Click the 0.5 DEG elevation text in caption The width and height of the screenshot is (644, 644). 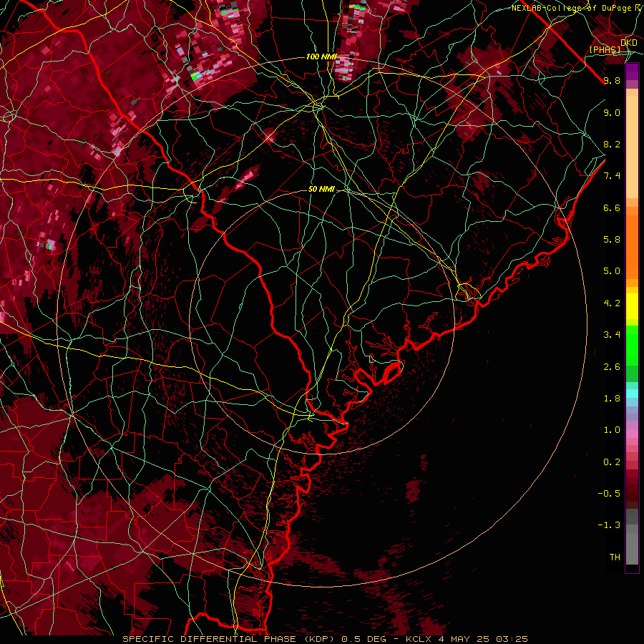(363, 639)
